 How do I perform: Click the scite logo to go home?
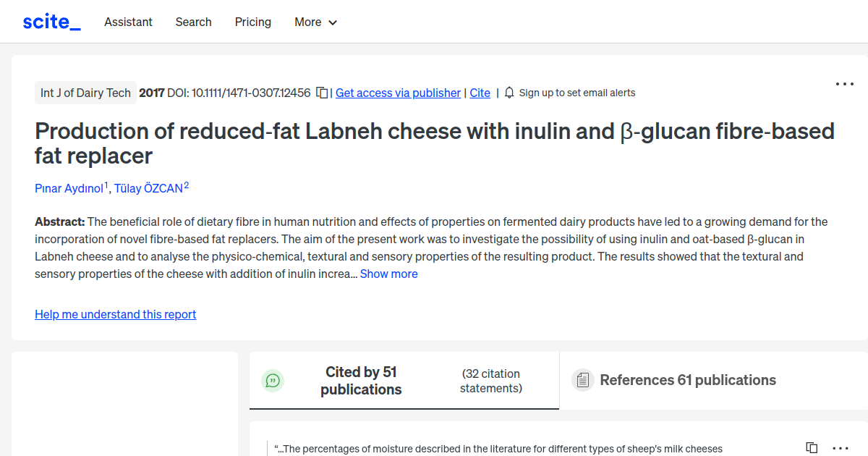51,21
